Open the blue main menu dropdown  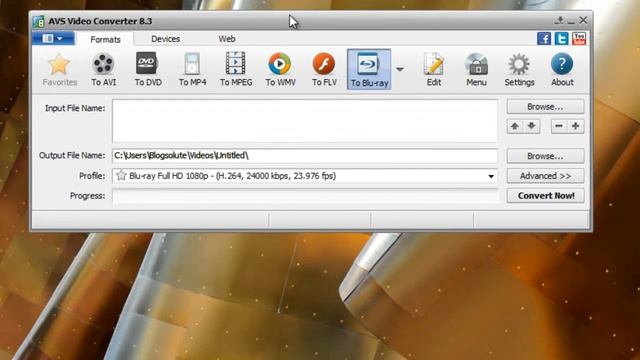coord(53,39)
